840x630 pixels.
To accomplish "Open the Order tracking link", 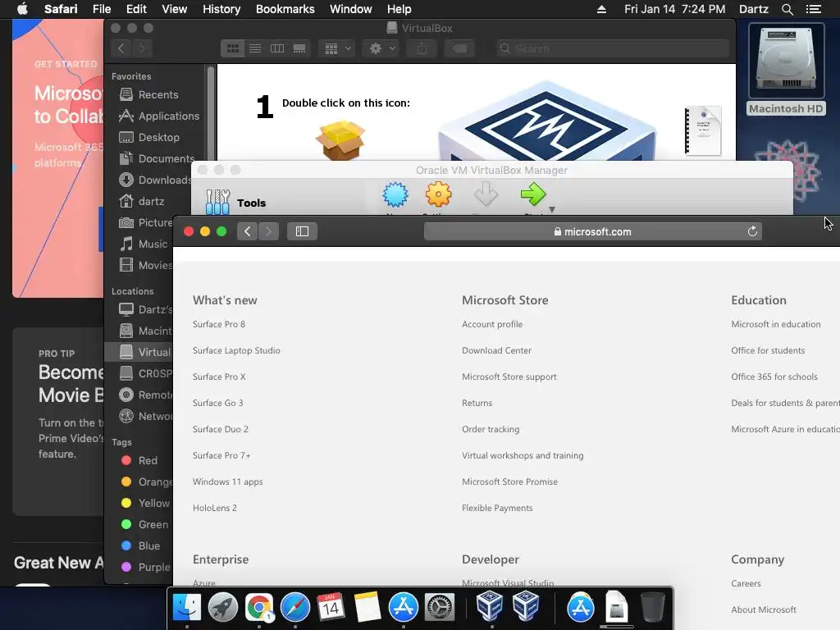I will pyautogui.click(x=491, y=429).
